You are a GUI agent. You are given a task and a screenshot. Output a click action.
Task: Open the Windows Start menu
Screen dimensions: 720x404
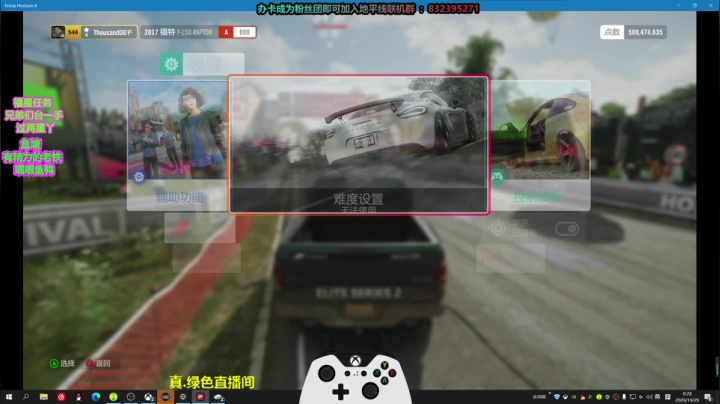(x=8, y=397)
